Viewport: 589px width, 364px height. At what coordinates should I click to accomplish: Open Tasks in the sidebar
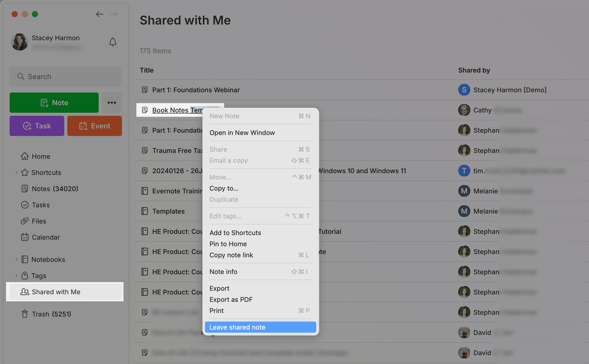point(35,205)
